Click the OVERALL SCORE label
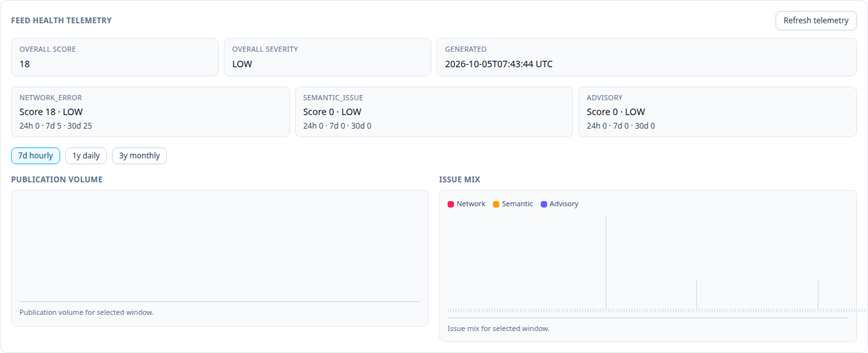This screenshot has height=353, width=868. click(48, 49)
